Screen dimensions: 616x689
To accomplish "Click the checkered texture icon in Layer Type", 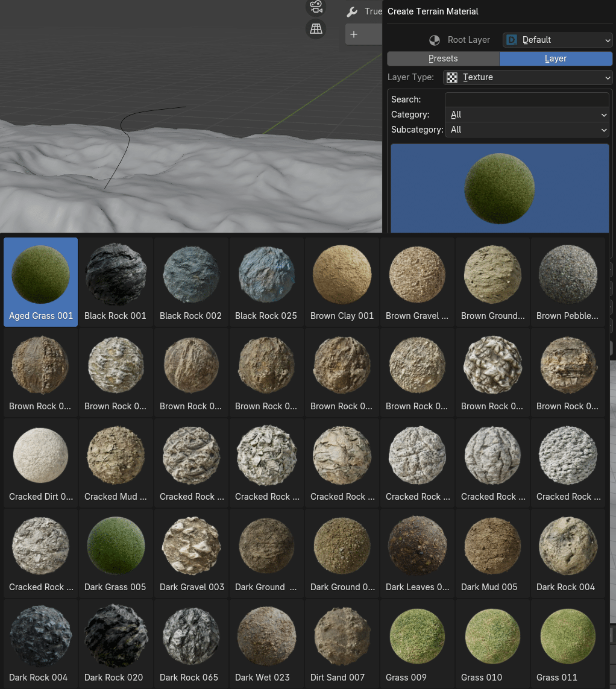I will 452,77.
